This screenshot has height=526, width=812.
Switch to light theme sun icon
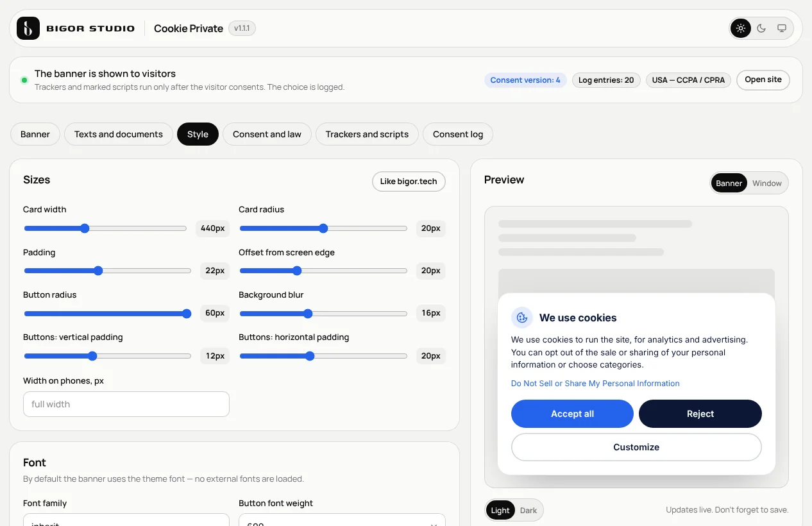tap(741, 28)
